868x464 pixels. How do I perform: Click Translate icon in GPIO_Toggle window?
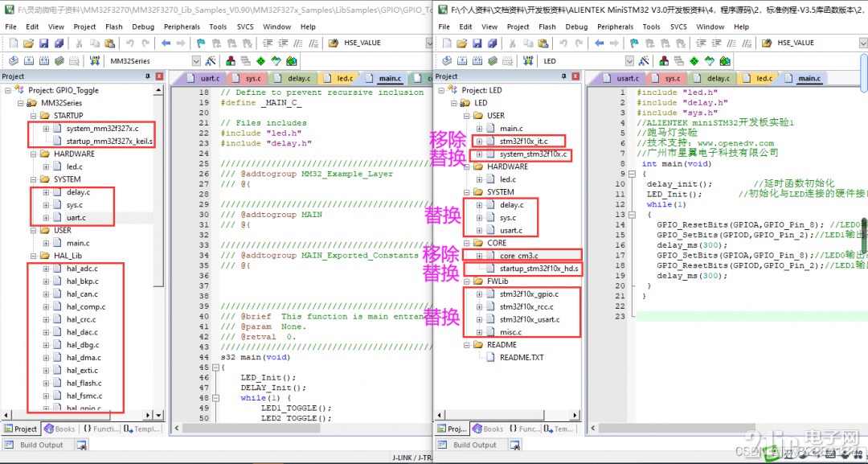(14, 61)
